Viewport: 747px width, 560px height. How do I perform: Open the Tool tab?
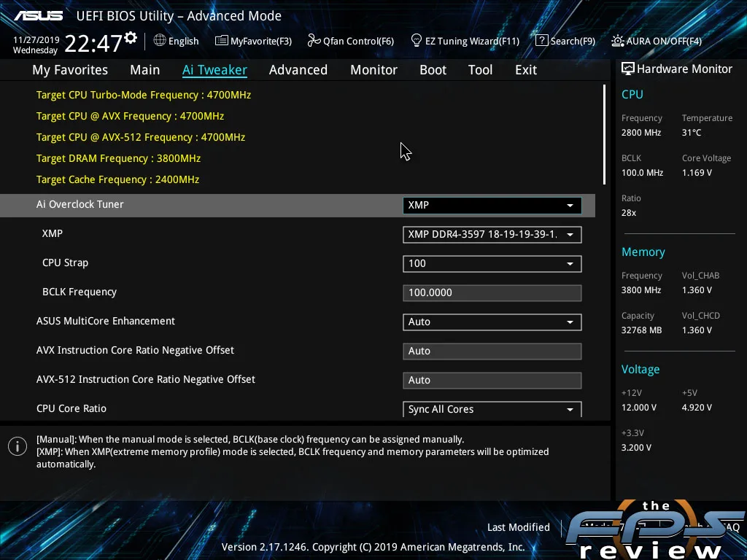(x=480, y=70)
